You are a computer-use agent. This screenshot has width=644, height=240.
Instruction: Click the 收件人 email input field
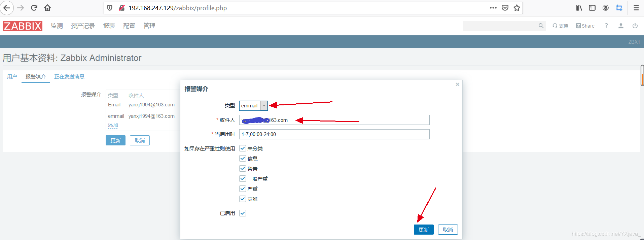[x=334, y=120]
